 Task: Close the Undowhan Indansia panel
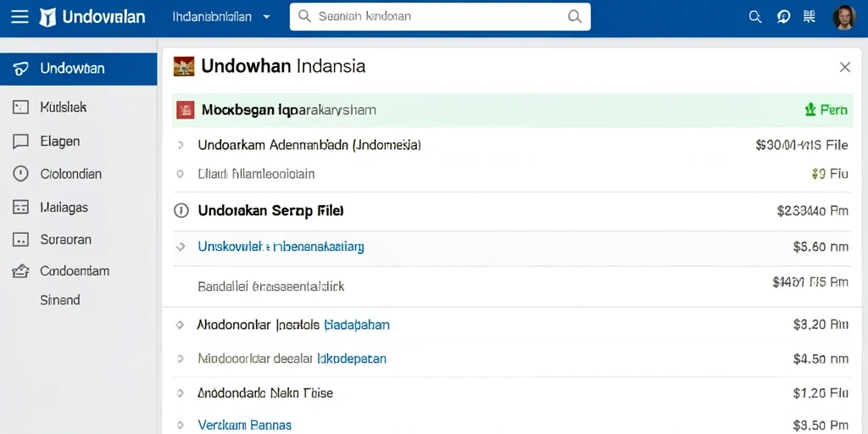point(845,68)
